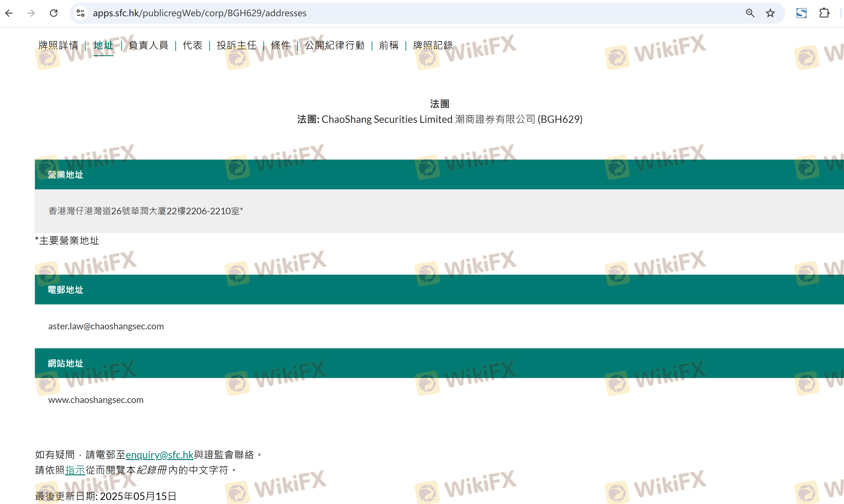The width and height of the screenshot is (844, 504).
Task: Open the extensions puzzle-piece menu
Action: pos(824,13)
